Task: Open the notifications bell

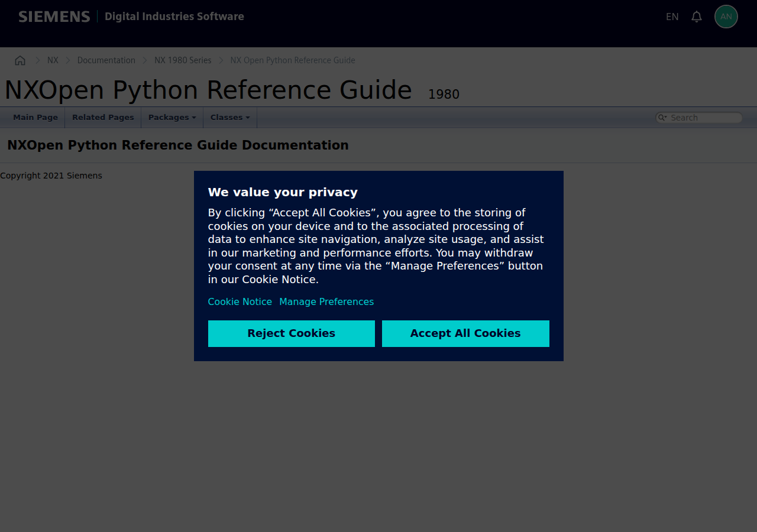Action: [x=697, y=17]
